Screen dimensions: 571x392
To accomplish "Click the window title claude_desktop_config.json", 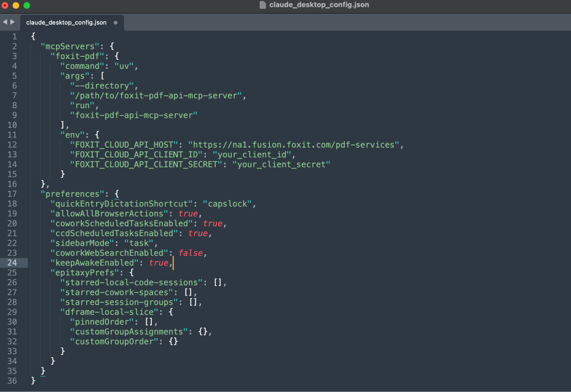I will pos(319,5).
